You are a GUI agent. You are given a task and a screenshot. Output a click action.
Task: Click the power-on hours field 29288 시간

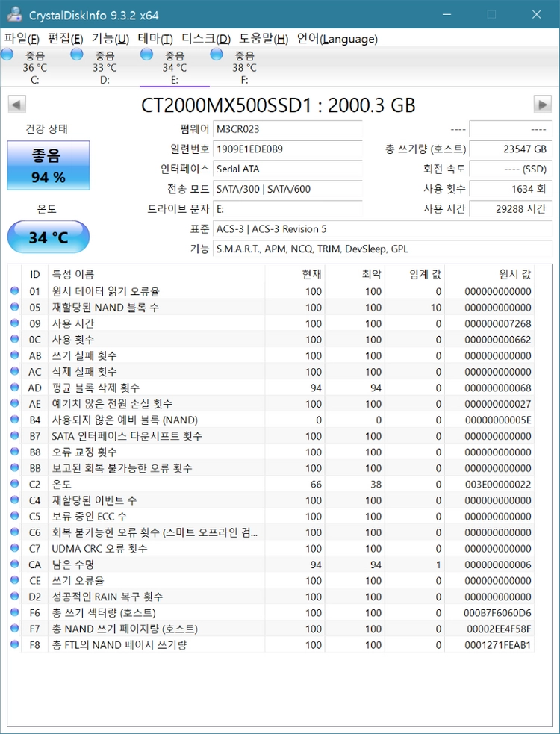tap(511, 209)
